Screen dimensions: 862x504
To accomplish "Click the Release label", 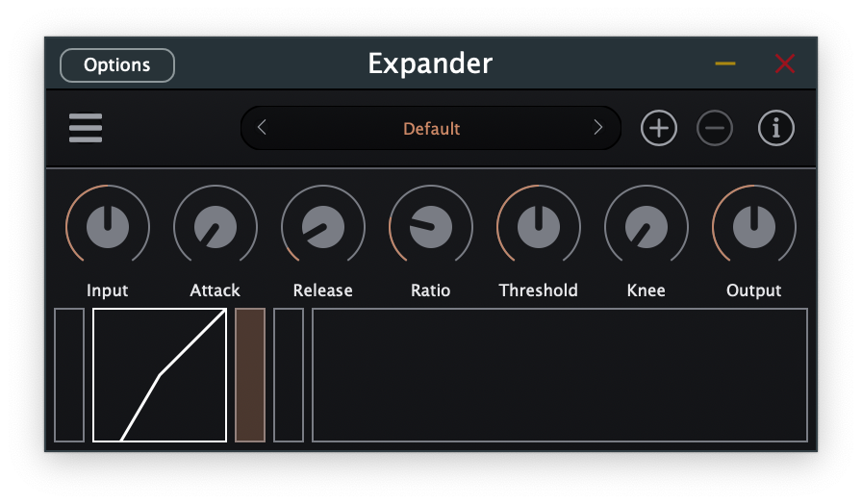I will click(x=322, y=290).
